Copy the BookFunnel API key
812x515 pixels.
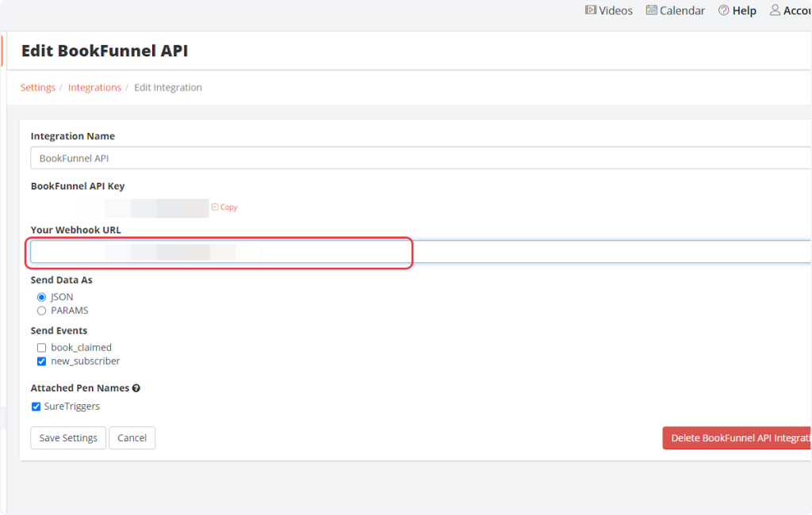click(x=224, y=208)
